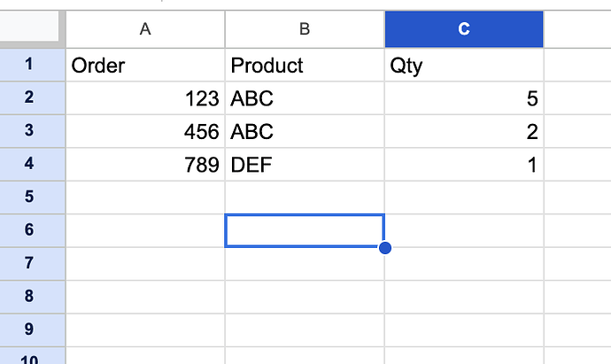This screenshot has height=364, width=611.
Task: Click the "Product" header cell
Action: pos(305,65)
